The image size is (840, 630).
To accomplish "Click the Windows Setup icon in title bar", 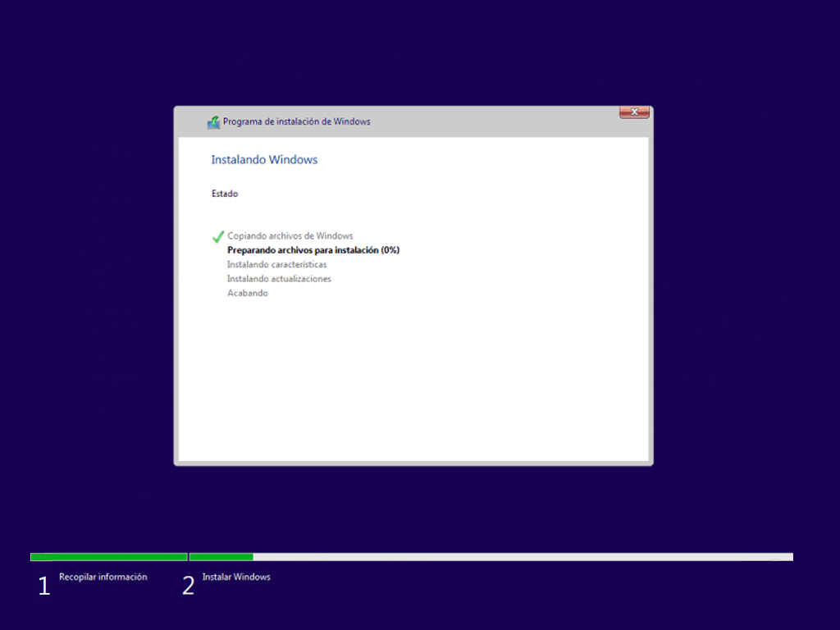I will click(x=212, y=121).
